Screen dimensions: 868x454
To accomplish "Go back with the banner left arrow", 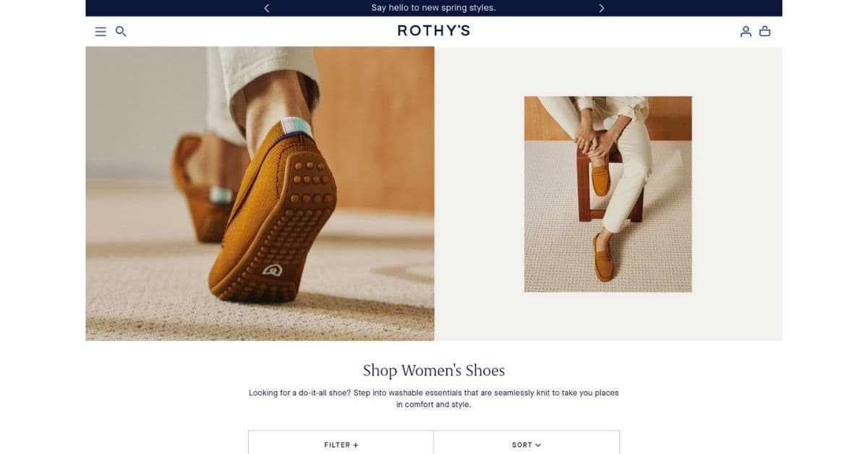I will pyautogui.click(x=266, y=8).
